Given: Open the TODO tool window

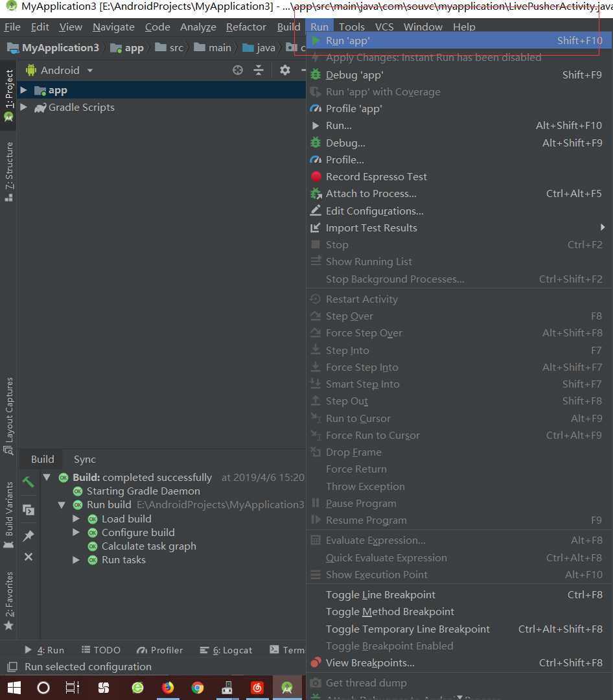Looking at the screenshot, I should click(x=101, y=650).
